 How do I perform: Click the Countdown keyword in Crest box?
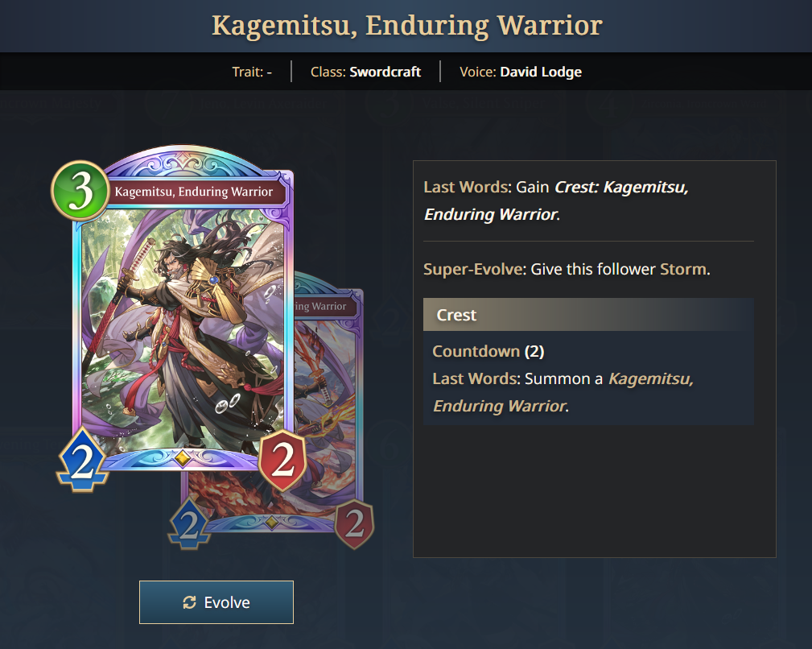[x=476, y=351]
